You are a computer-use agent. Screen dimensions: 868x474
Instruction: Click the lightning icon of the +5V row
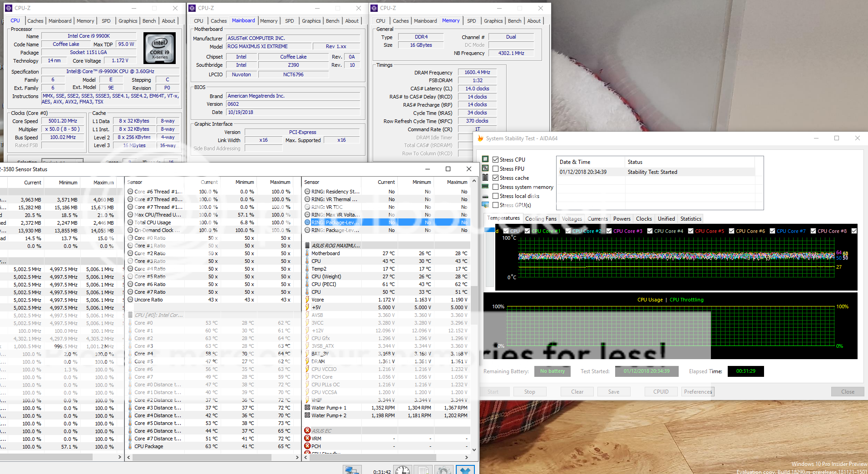click(307, 307)
